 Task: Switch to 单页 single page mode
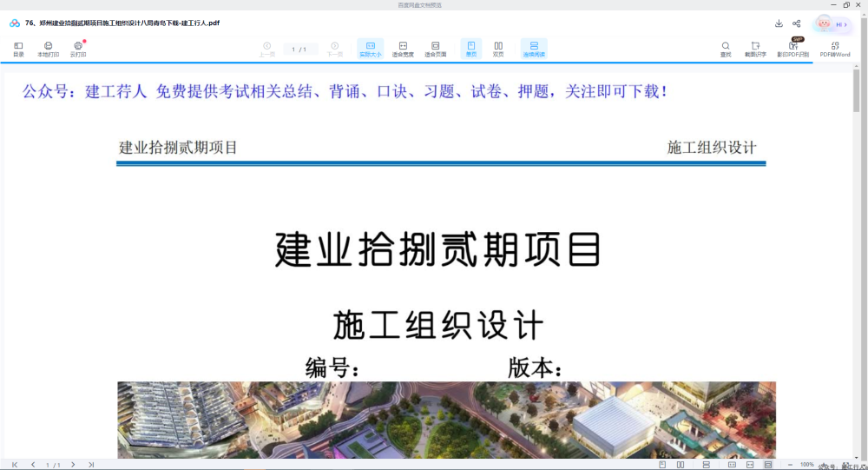471,49
